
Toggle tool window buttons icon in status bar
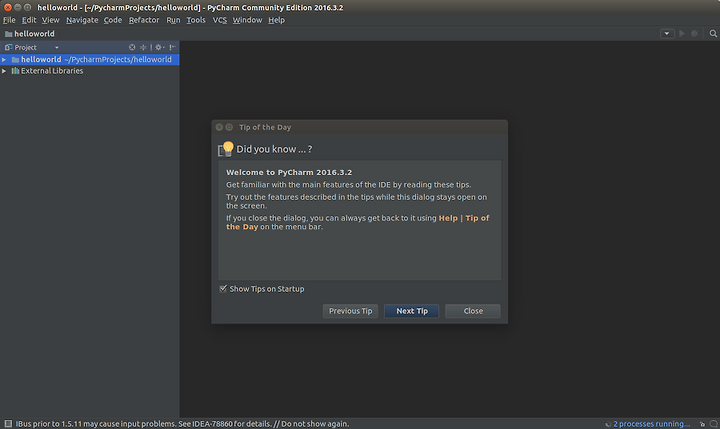tap(8, 423)
